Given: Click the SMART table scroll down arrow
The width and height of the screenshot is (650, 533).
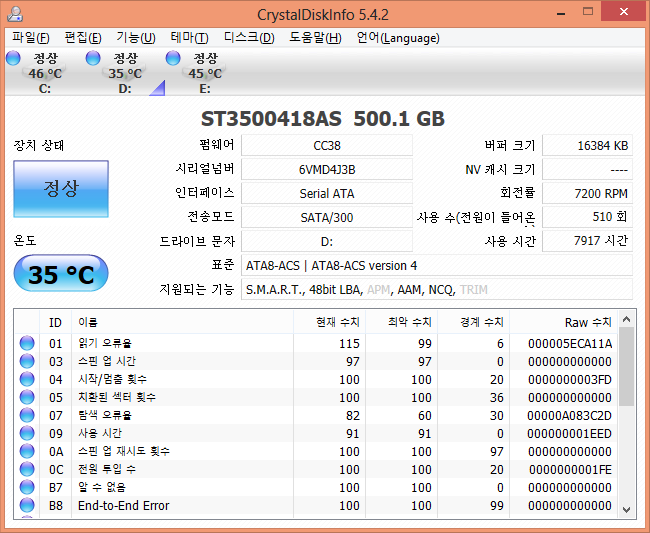Looking at the screenshot, I should point(626,509).
